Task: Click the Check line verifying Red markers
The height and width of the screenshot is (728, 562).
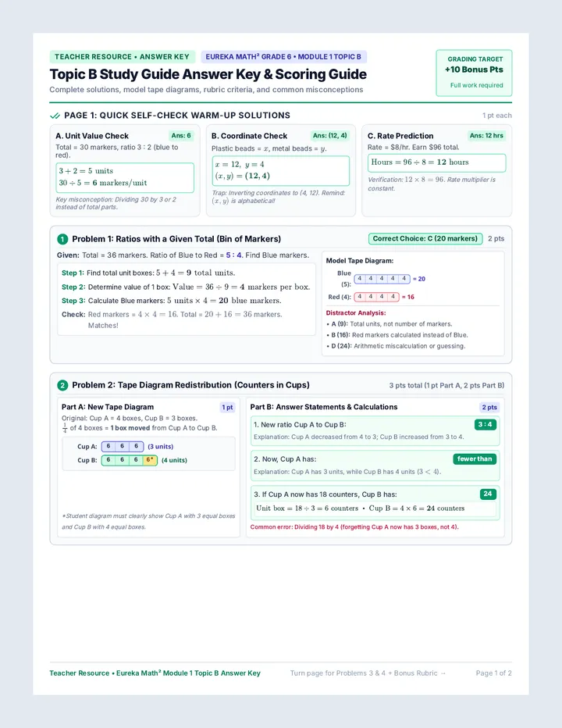Action: click(x=172, y=320)
